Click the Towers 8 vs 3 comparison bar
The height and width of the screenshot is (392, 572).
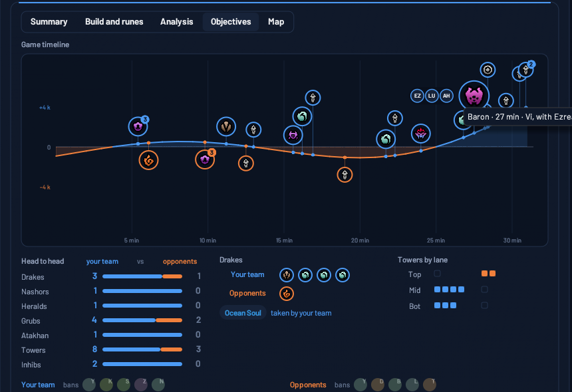click(142, 349)
